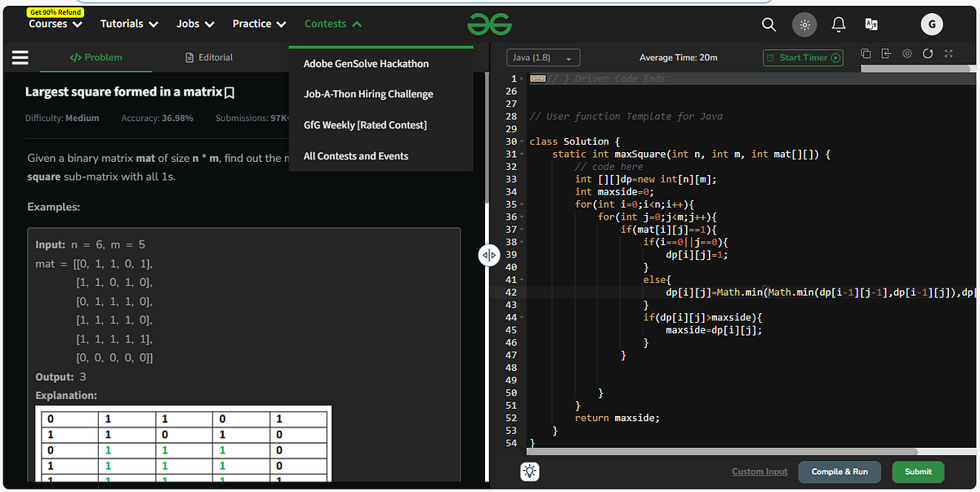Switch to the Editorial tab
Screen dimensions: 980x492
click(211, 57)
